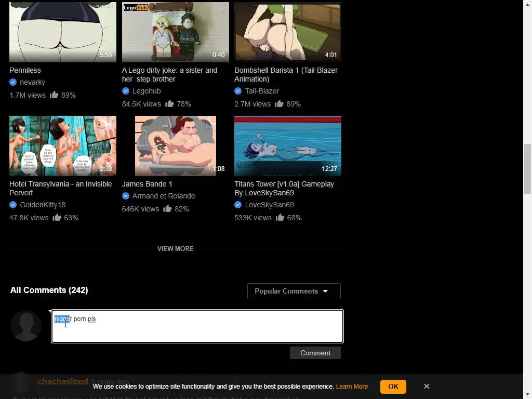Viewport: 532px width, 399px height.
Task: Click the 2:33 duration video thumbnail
Action: click(x=63, y=146)
